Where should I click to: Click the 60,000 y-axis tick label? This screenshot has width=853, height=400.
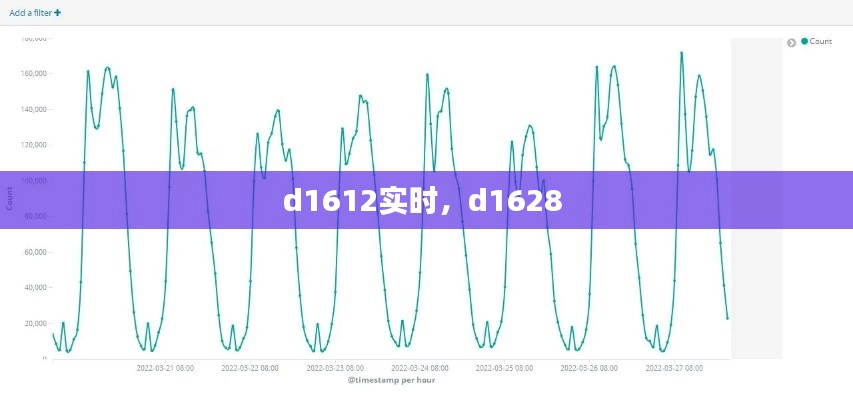(x=35, y=252)
